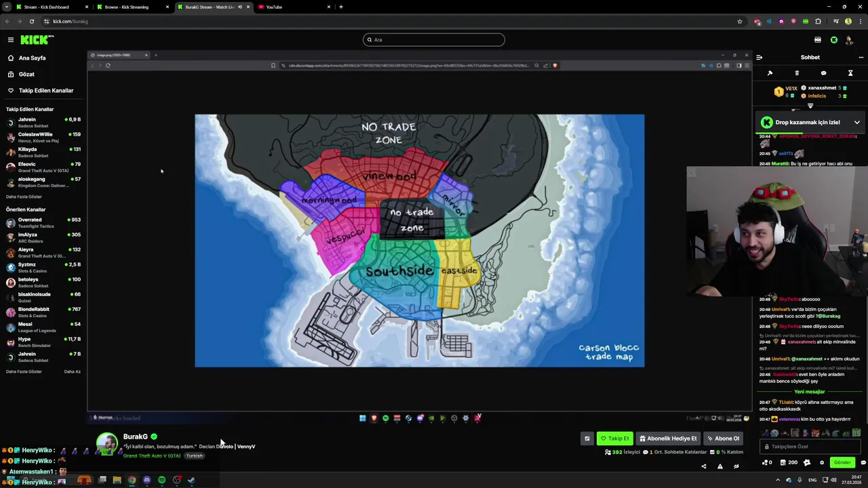This screenshot has width=868, height=488.
Task: Open Chrome tab search dropdown arrow
Action: coord(6,7)
